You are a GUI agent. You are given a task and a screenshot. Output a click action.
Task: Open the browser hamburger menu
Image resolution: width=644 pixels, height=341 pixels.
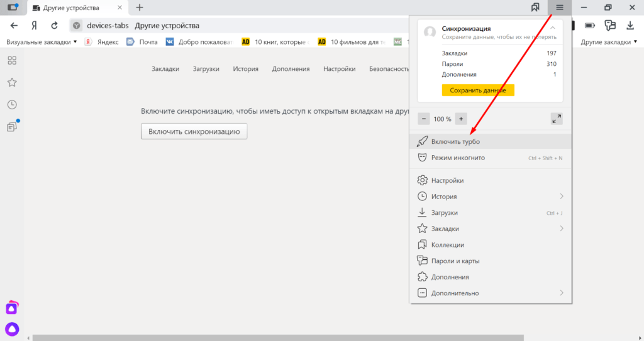click(559, 8)
